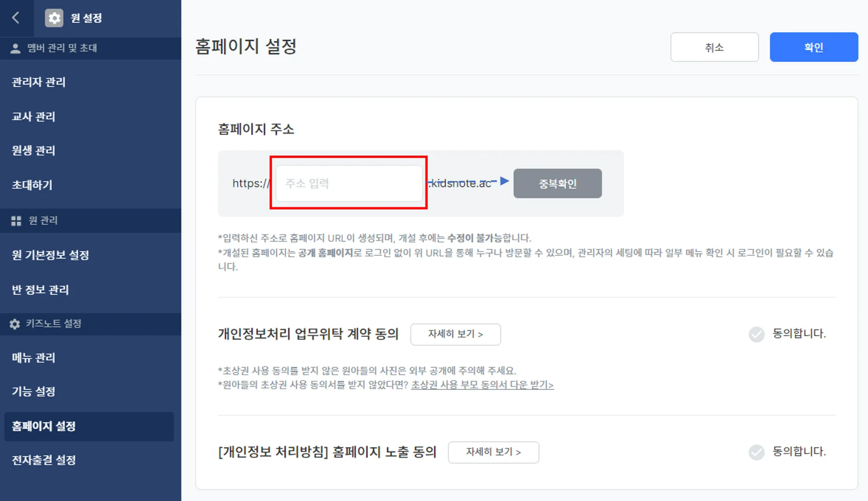Check 동의합니다 for 개인정보처리 업무위탁 계약
The width and height of the screenshot is (868, 501).
757,334
